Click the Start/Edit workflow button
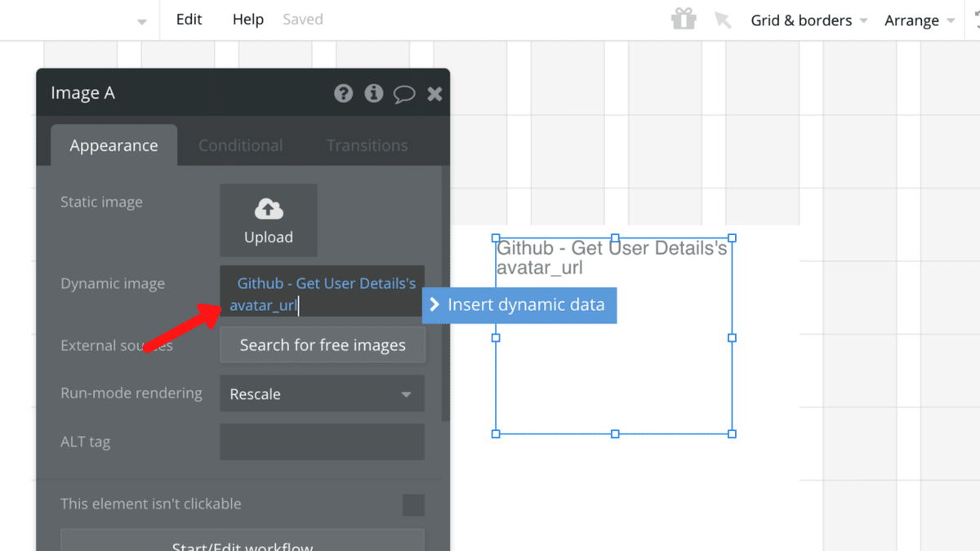Image resolution: width=980 pixels, height=551 pixels. point(243,543)
